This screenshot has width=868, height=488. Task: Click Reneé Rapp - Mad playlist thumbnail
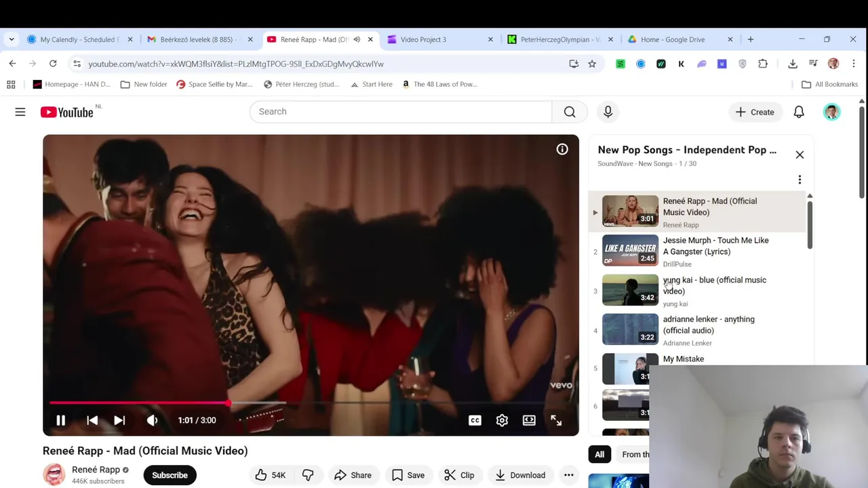coord(630,211)
